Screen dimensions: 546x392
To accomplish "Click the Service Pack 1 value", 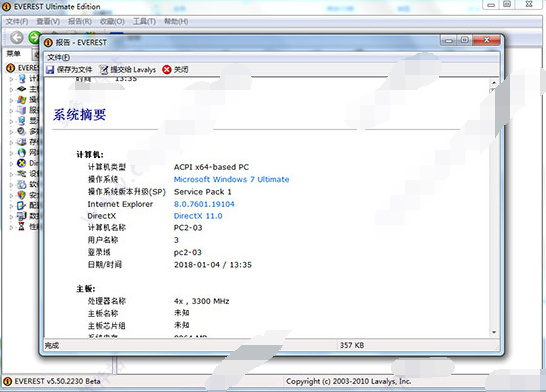I will pyautogui.click(x=202, y=192).
